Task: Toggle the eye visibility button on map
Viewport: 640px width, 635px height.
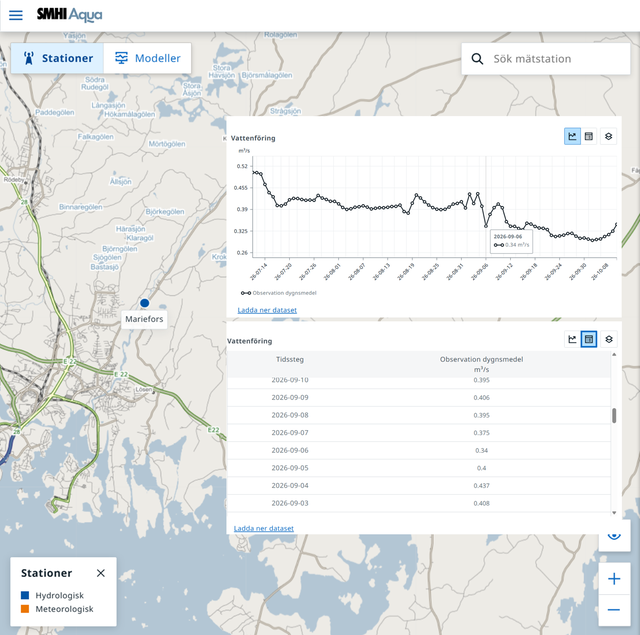Action: pos(614,535)
